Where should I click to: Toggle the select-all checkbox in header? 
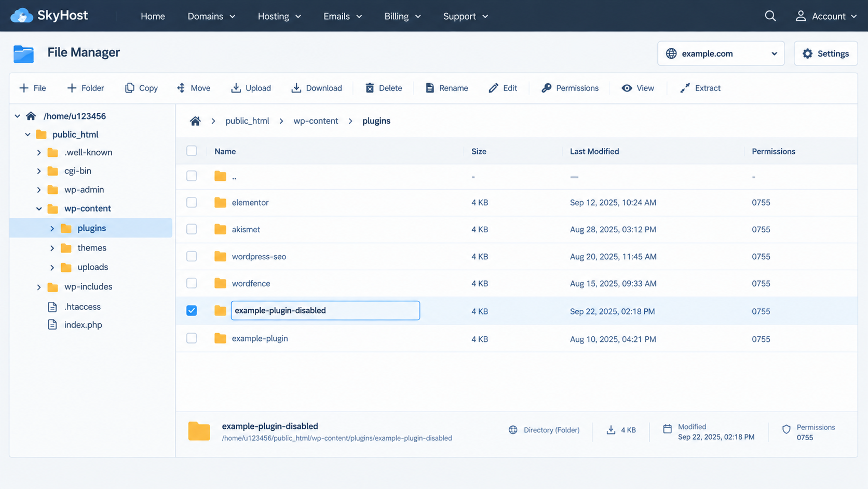[192, 151]
